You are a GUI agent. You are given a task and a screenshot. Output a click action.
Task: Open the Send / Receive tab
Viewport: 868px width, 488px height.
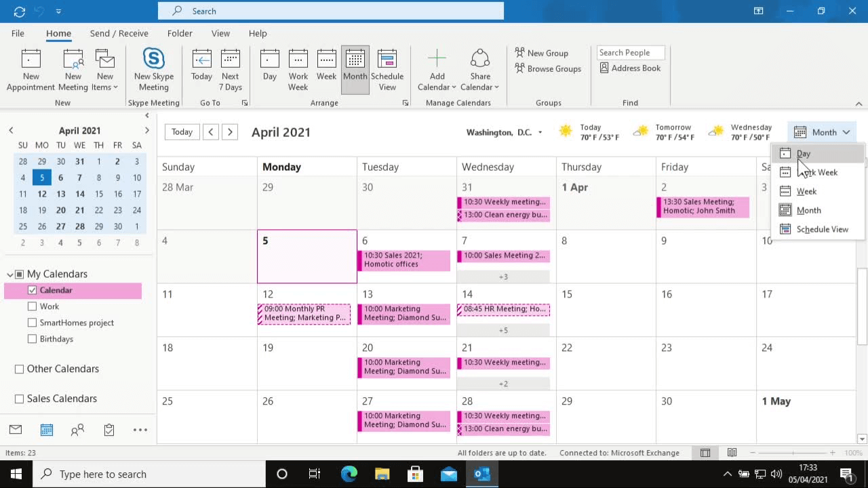tap(119, 33)
